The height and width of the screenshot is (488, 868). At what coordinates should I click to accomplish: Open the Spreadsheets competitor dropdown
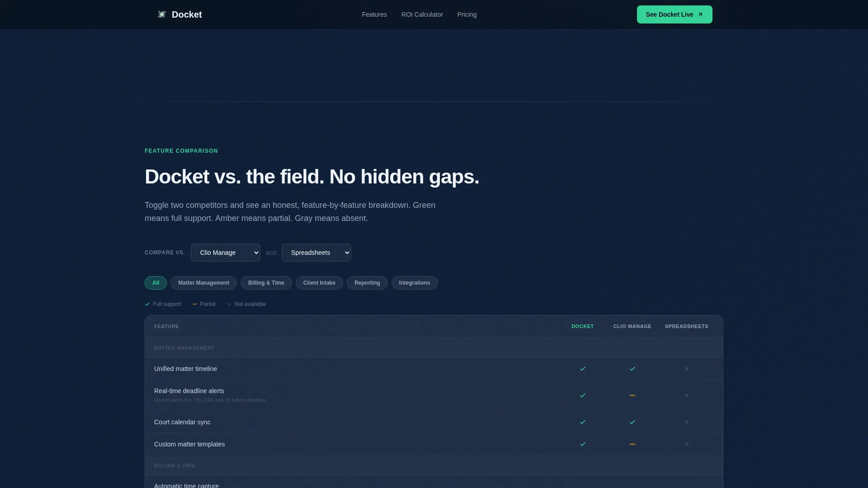[316, 253]
